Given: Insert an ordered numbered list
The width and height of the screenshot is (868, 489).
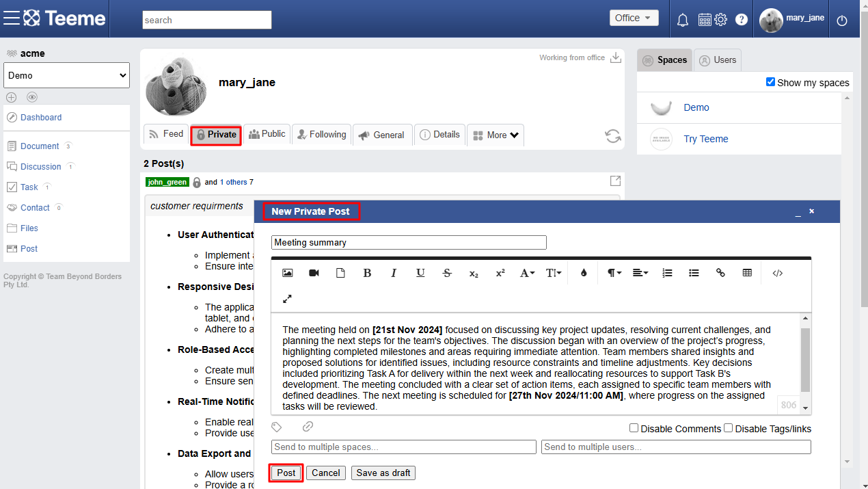Looking at the screenshot, I should tap(667, 273).
